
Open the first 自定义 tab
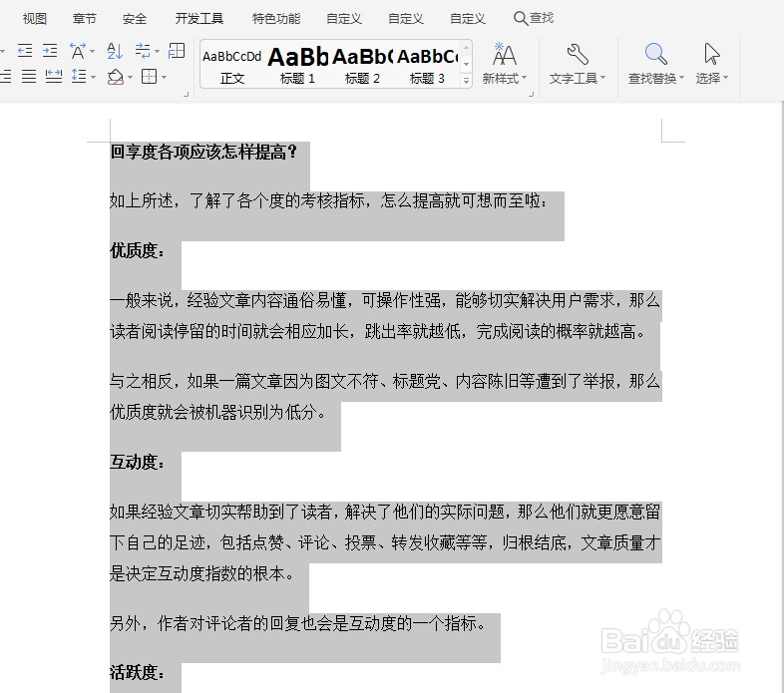[x=343, y=19]
